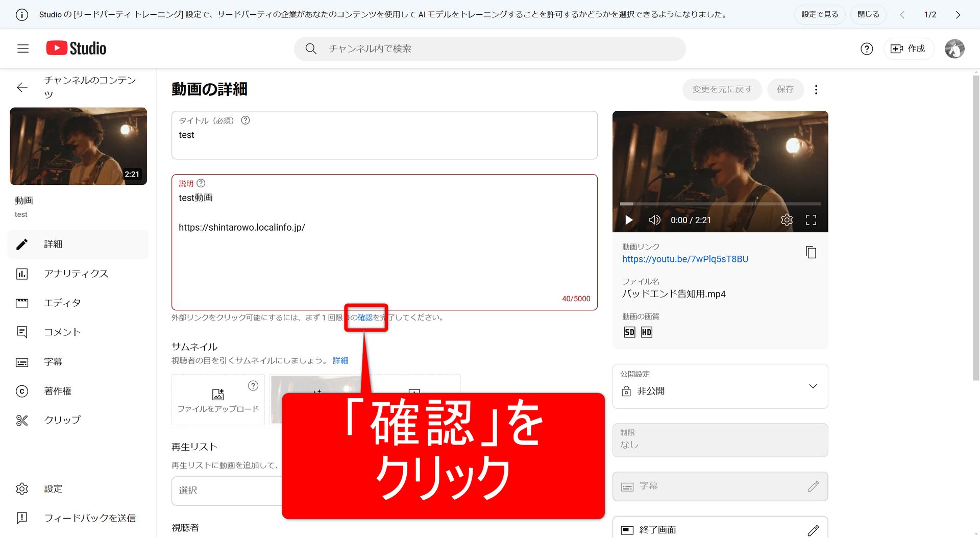Viewport: 980px width, 538px height.
Task: Click the help question mark icon
Action: click(x=866, y=48)
